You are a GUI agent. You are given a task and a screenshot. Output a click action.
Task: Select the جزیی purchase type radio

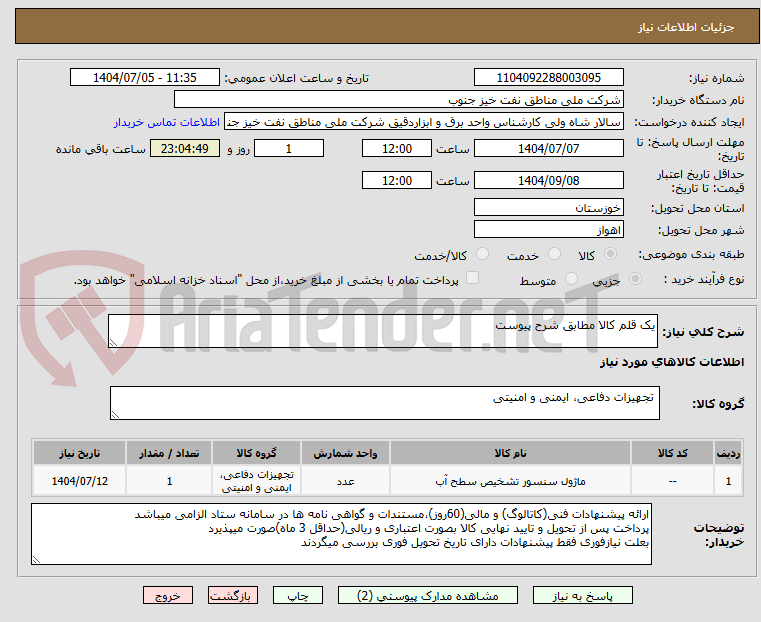coord(635,279)
